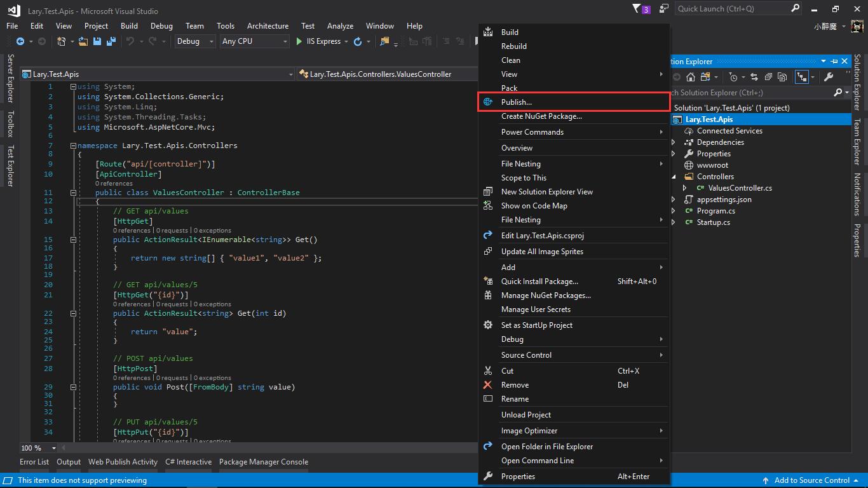Open the ValuesController class navigation dropdown
The height and width of the screenshot is (488, 868).
tap(387, 74)
